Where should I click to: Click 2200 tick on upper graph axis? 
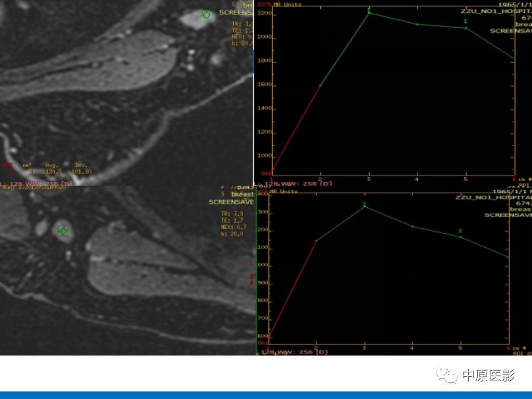(265, 13)
